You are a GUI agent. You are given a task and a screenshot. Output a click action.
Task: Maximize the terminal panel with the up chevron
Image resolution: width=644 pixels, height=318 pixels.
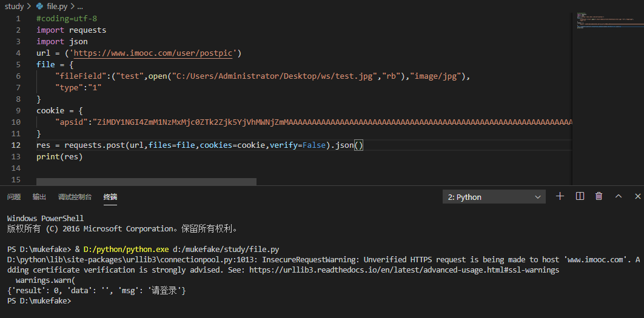pos(619,196)
